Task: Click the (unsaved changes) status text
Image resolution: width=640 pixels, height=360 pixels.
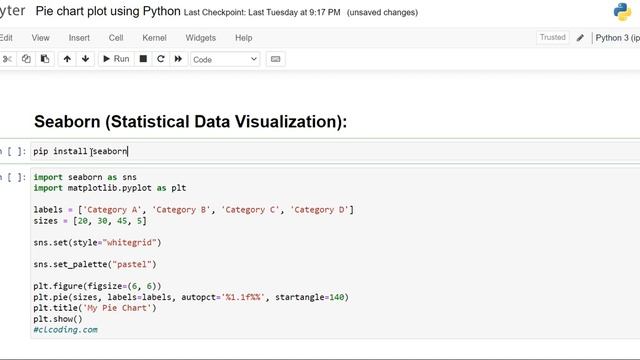Action: click(x=382, y=13)
